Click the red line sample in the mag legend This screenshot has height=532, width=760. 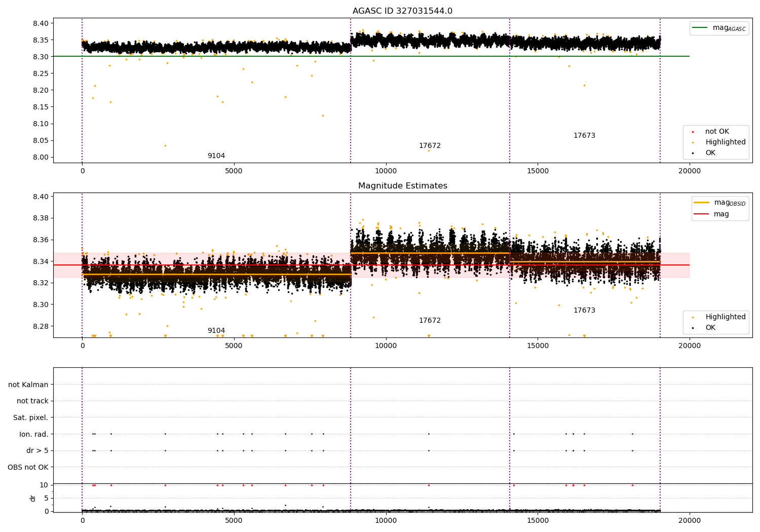pyautogui.click(x=702, y=214)
